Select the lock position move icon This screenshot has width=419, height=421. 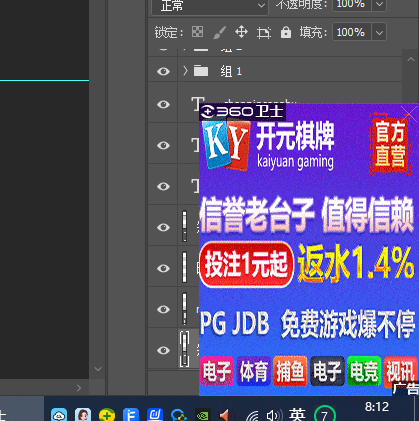pyautogui.click(x=241, y=32)
